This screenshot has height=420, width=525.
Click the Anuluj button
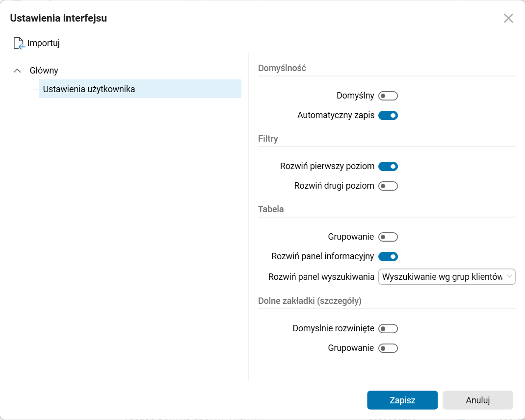tap(478, 400)
